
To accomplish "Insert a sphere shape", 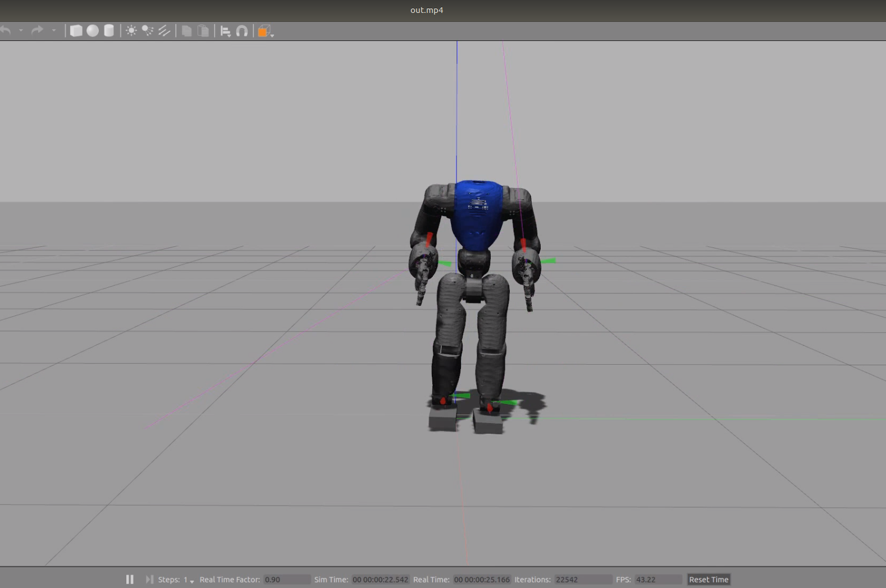I will pyautogui.click(x=93, y=31).
